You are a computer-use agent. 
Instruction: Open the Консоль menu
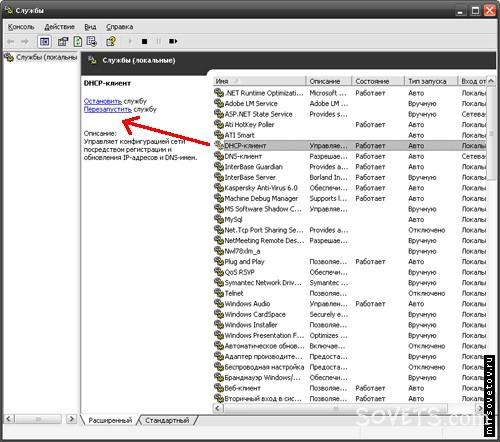coord(21,27)
